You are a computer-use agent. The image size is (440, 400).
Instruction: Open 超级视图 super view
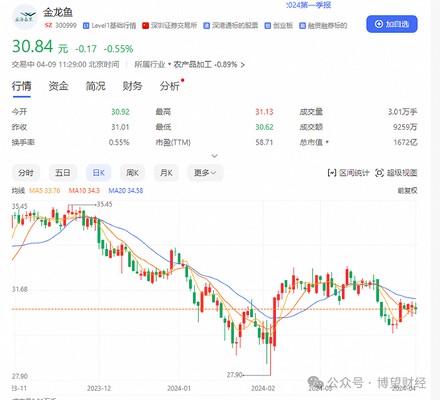point(396,173)
